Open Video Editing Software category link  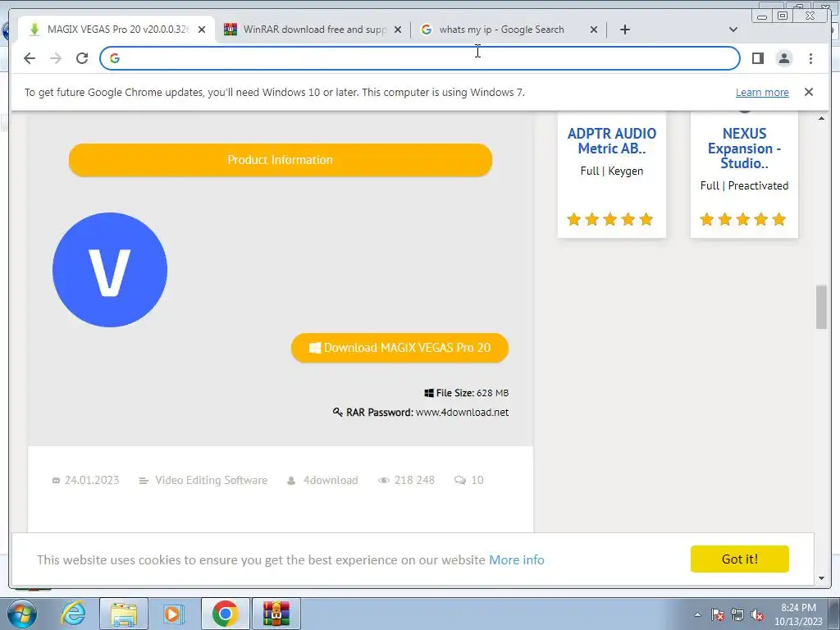[211, 480]
